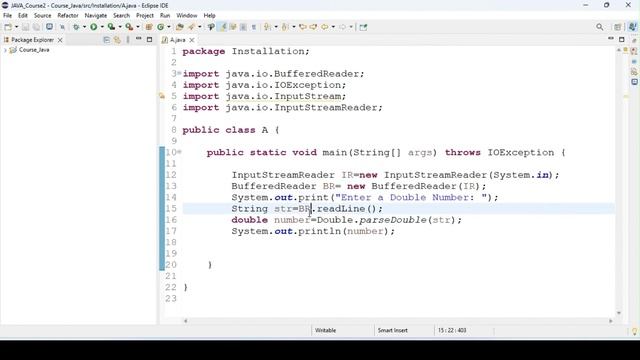Screen dimensions: 640x360
Task: Click the New Java Package icon
Action: point(149,27)
